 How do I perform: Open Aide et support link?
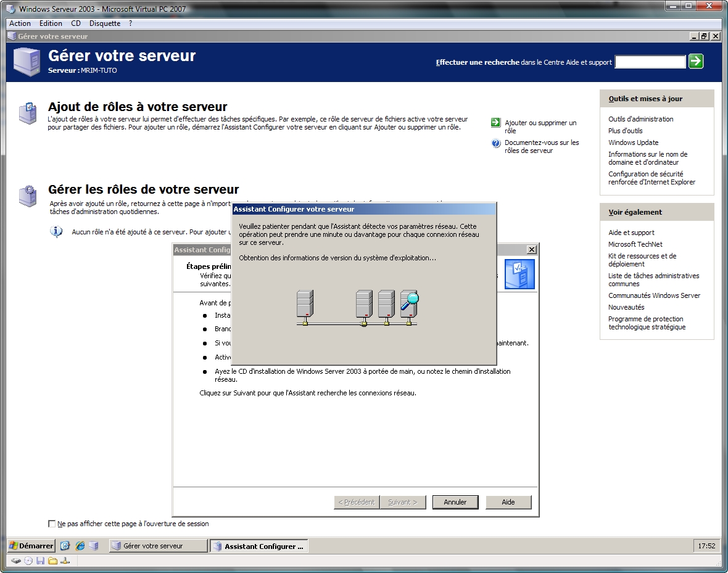pos(631,232)
